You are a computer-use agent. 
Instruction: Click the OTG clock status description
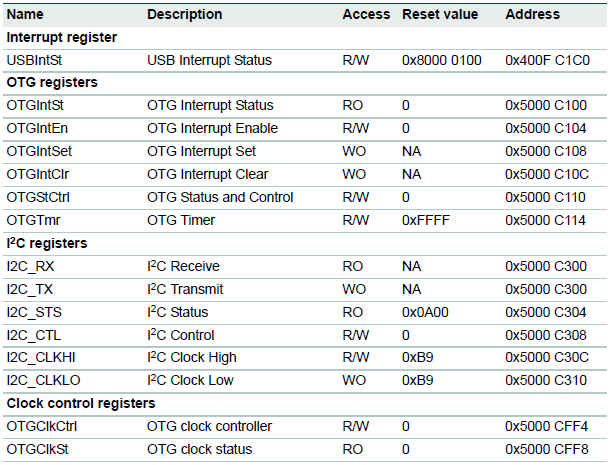tap(199, 449)
